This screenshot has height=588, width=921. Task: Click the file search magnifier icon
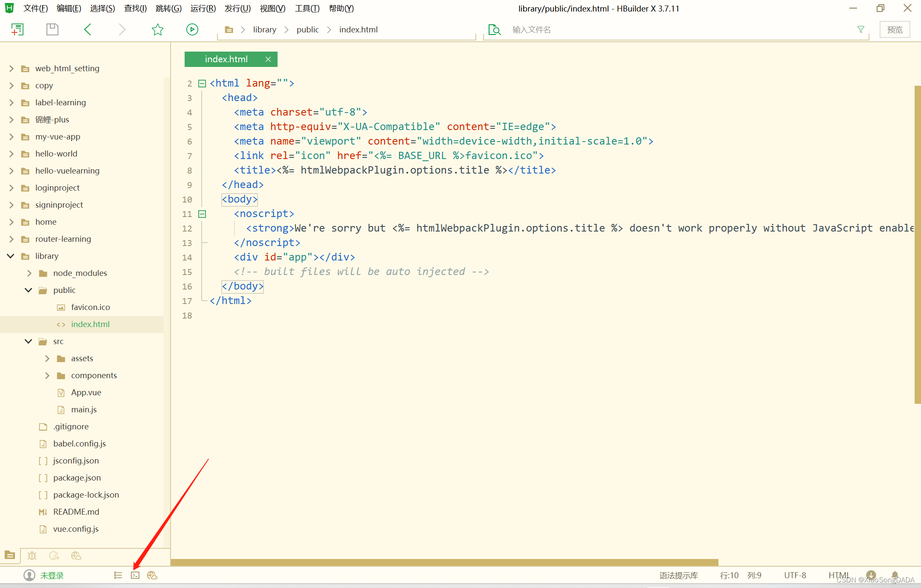[494, 30]
